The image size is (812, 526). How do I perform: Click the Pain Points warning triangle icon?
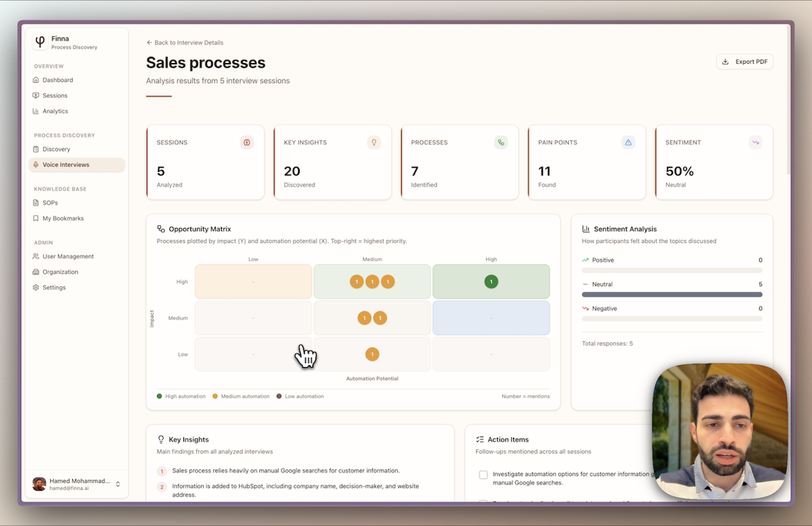[628, 143]
